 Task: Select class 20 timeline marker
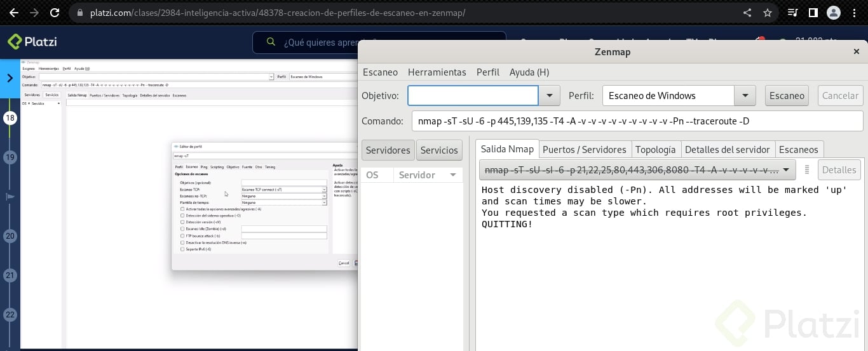[10, 235]
